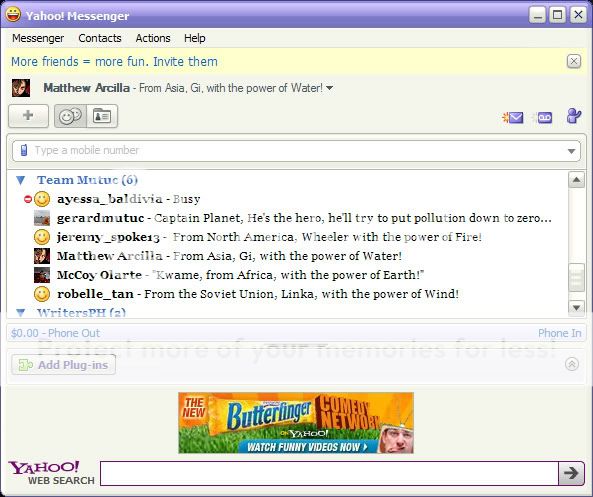Click the status text 'From Asia, Gi, with the power of Water!' at top
This screenshot has width=593, height=497.
point(231,88)
